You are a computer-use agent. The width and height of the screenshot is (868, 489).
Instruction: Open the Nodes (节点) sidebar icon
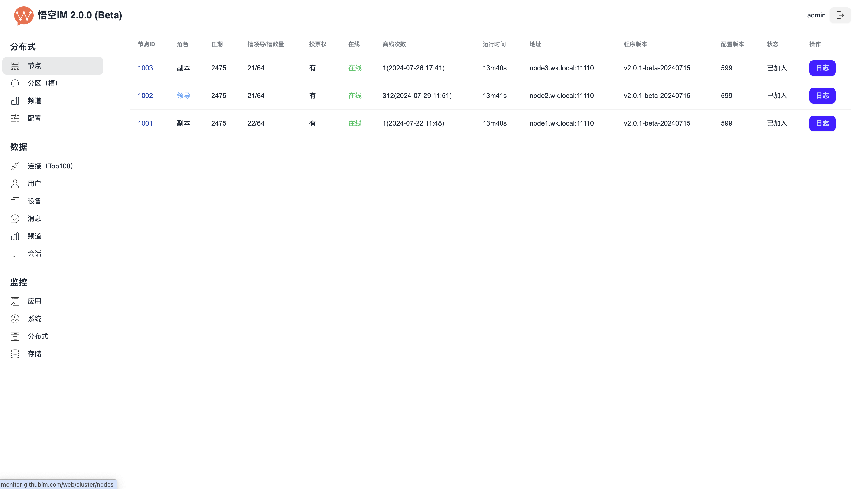click(x=15, y=66)
